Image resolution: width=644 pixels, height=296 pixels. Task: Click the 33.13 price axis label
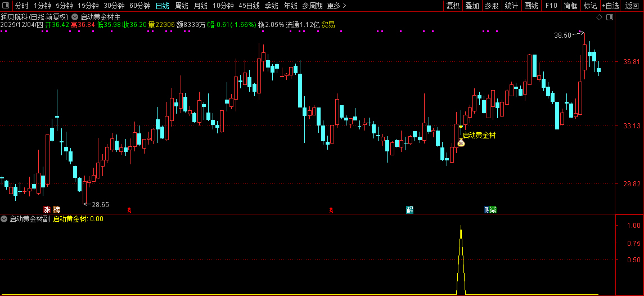(631, 126)
